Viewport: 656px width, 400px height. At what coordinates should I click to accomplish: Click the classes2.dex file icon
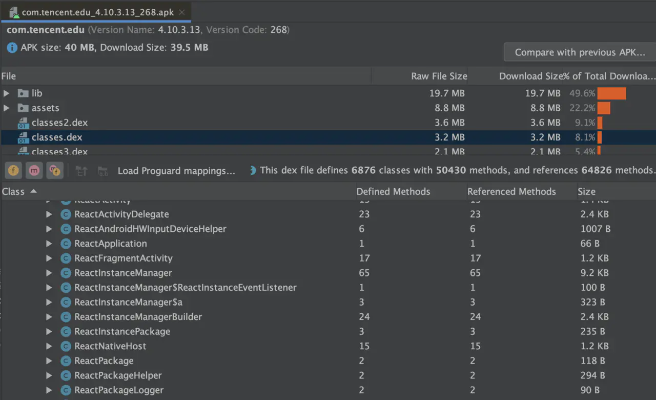point(23,122)
